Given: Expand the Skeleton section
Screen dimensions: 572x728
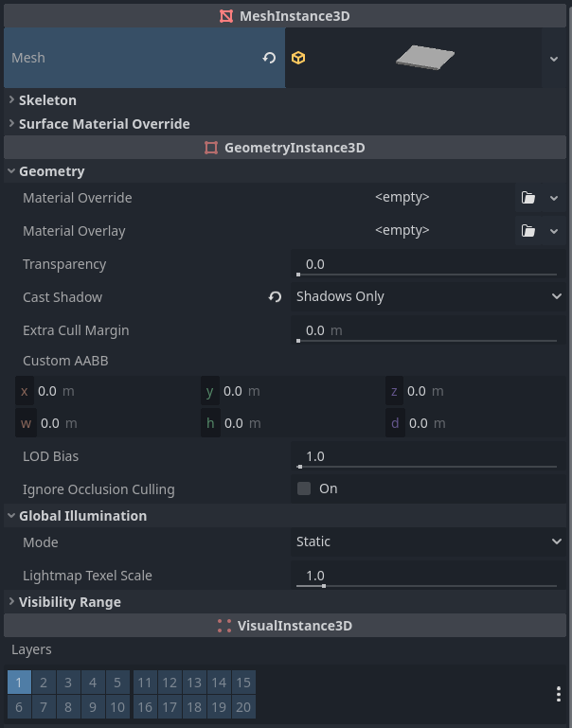Looking at the screenshot, I should tap(47, 100).
